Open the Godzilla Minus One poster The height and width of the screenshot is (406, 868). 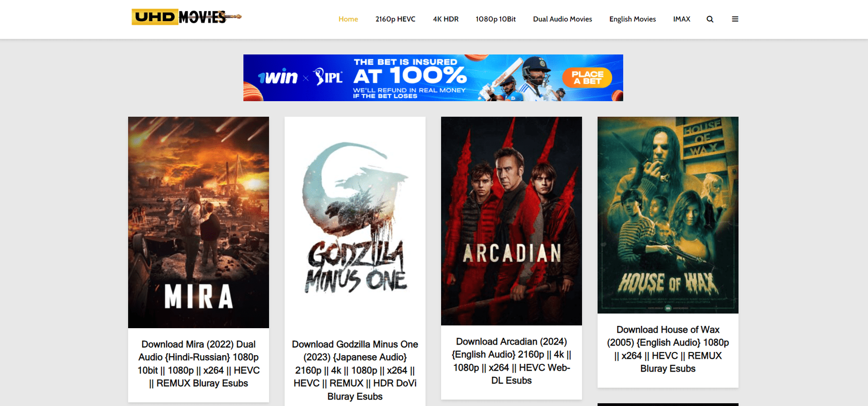pos(355,222)
